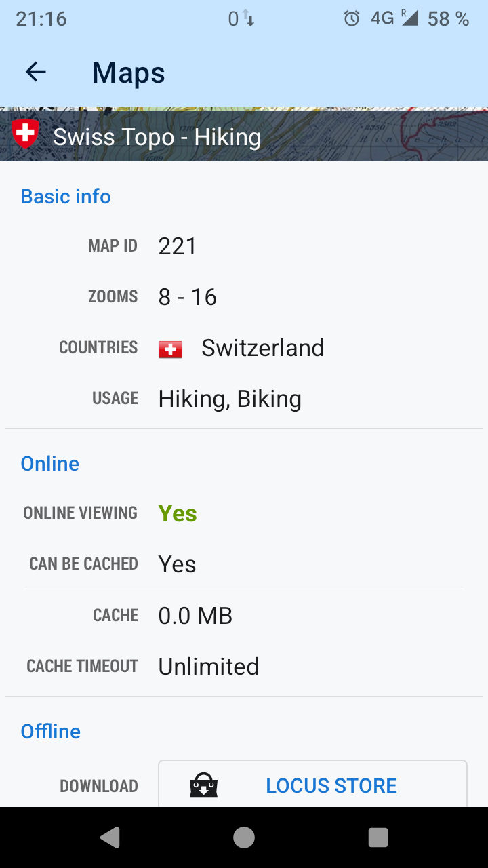Tap the green Online Viewing Yes value
Viewport: 488px width, 868px height.
(x=178, y=513)
